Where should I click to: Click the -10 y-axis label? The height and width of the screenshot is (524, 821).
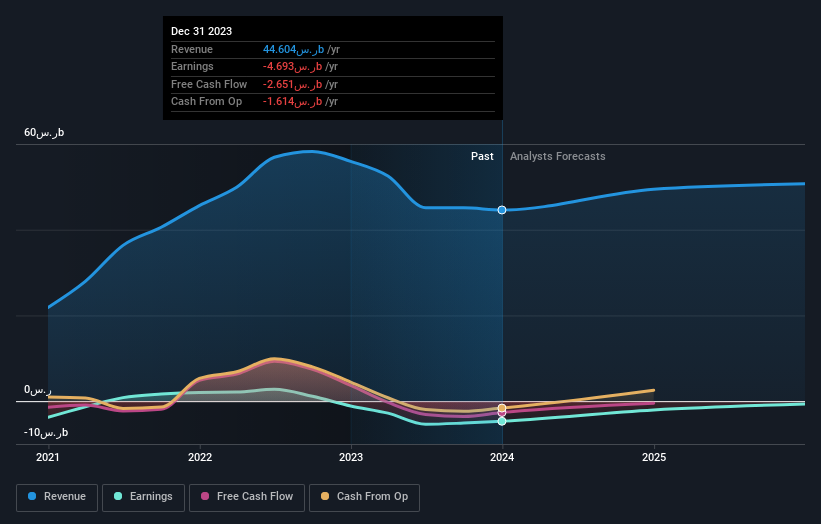[46, 432]
